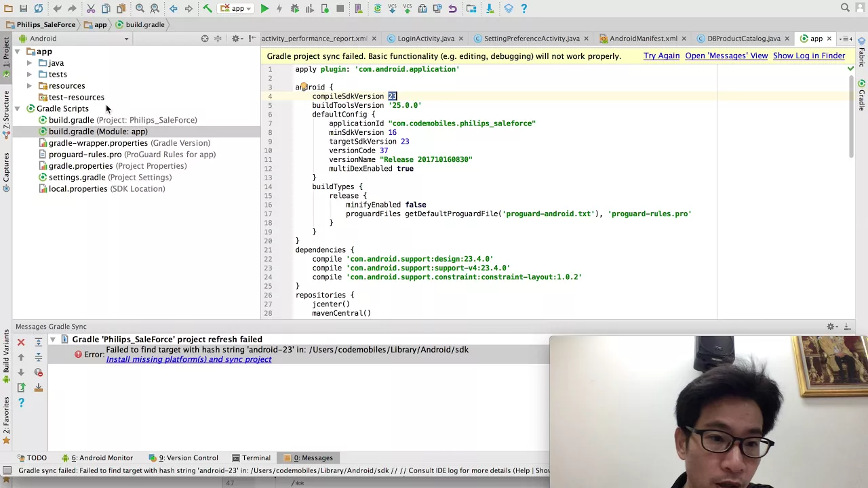
Task: Toggle tool window bars icon in status corner
Action: [x=7, y=470]
